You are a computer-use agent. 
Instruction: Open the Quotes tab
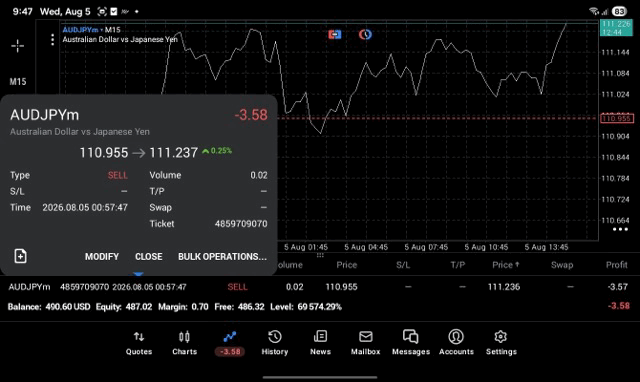[139, 343]
